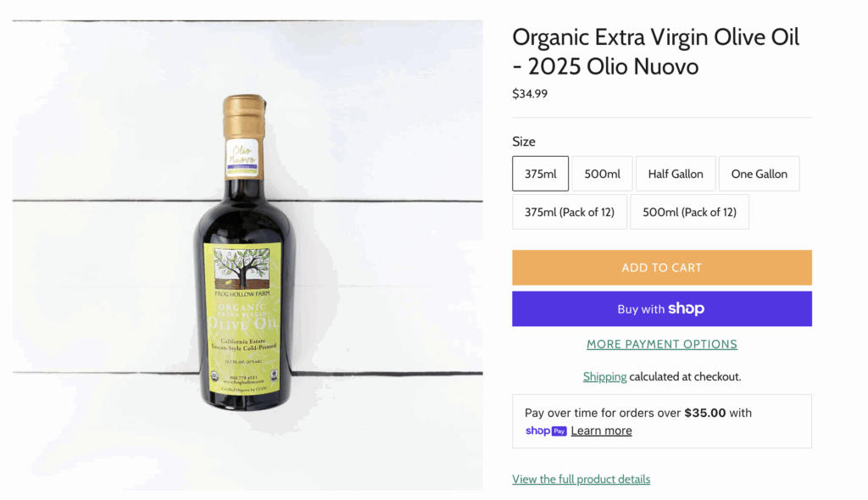Open MORE PAYMENT OPTIONS link
The image size is (868, 500).
click(x=661, y=344)
